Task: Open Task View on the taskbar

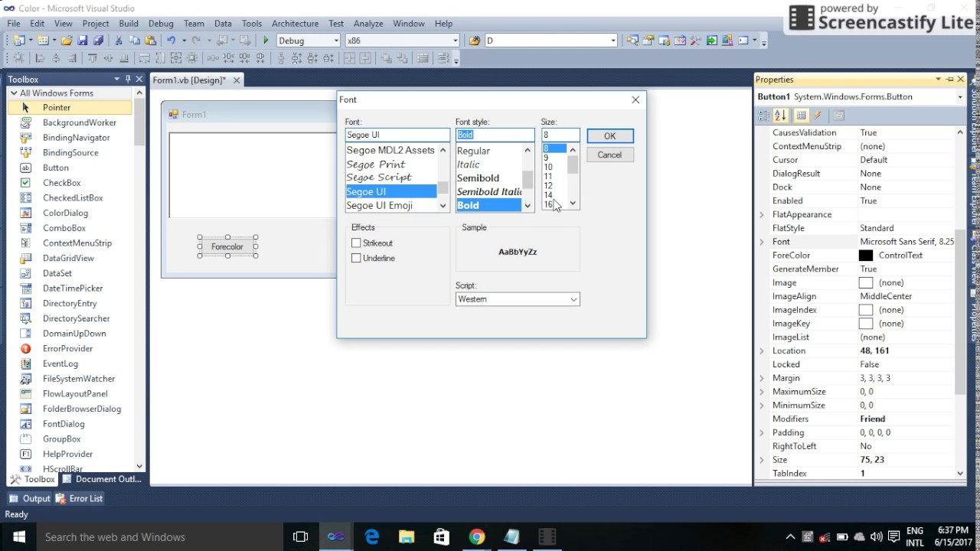Action: pyautogui.click(x=301, y=537)
